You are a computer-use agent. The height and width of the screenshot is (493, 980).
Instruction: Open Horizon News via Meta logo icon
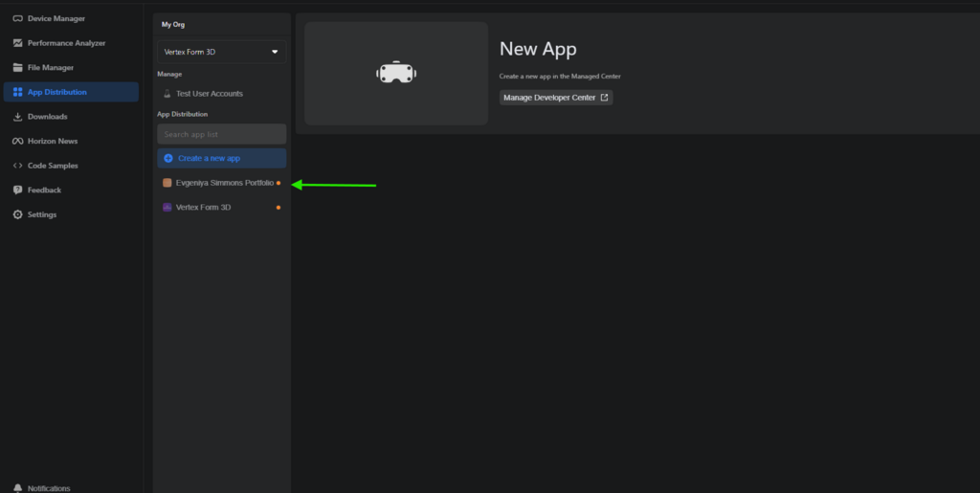pos(17,142)
